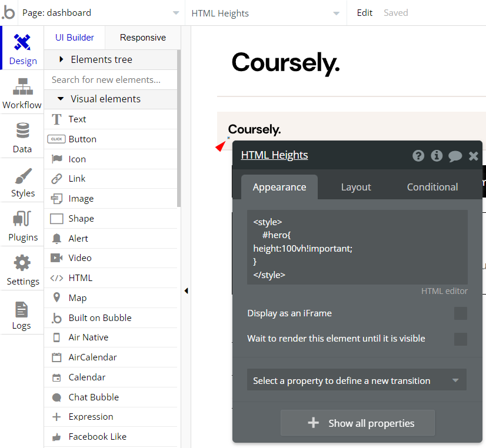Collapse the left palette panel arrow
Viewport: 486px width, 448px height.
186,290
